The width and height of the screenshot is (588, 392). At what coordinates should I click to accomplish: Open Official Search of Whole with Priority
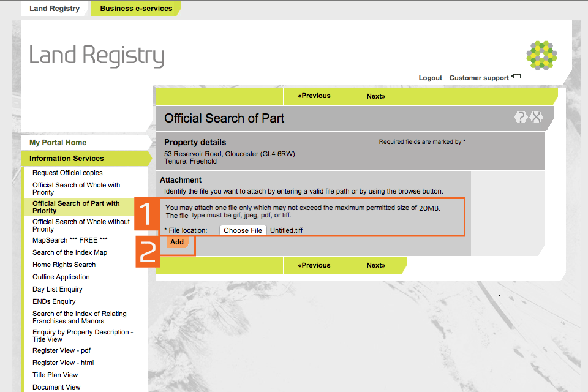tap(76, 189)
